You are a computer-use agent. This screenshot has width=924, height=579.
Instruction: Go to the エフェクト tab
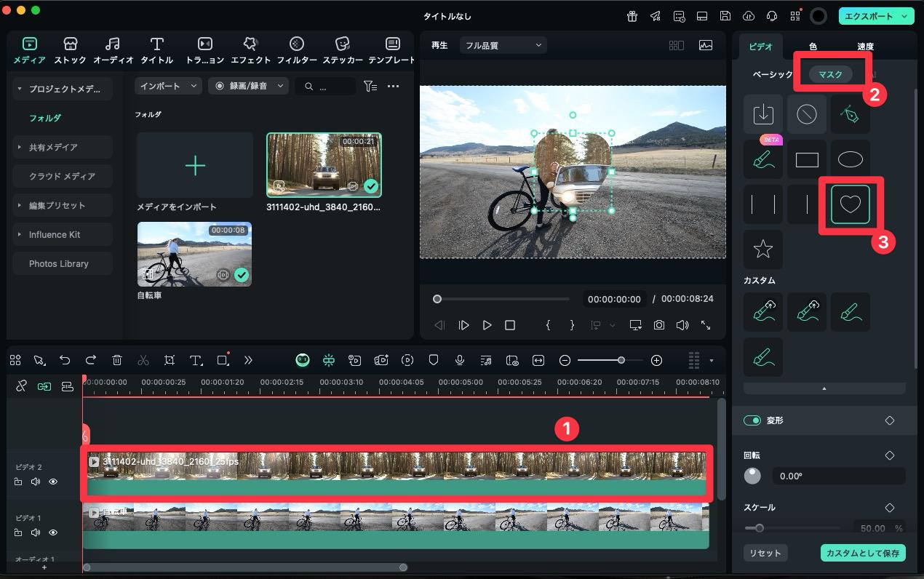[250, 50]
